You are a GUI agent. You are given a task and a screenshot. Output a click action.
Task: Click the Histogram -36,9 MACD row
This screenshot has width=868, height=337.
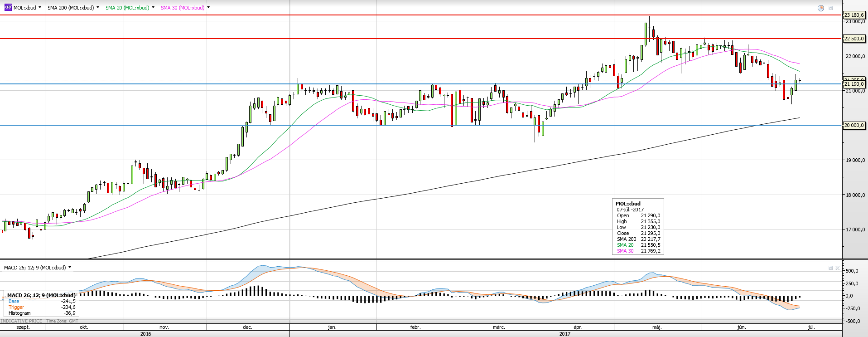tap(42, 313)
